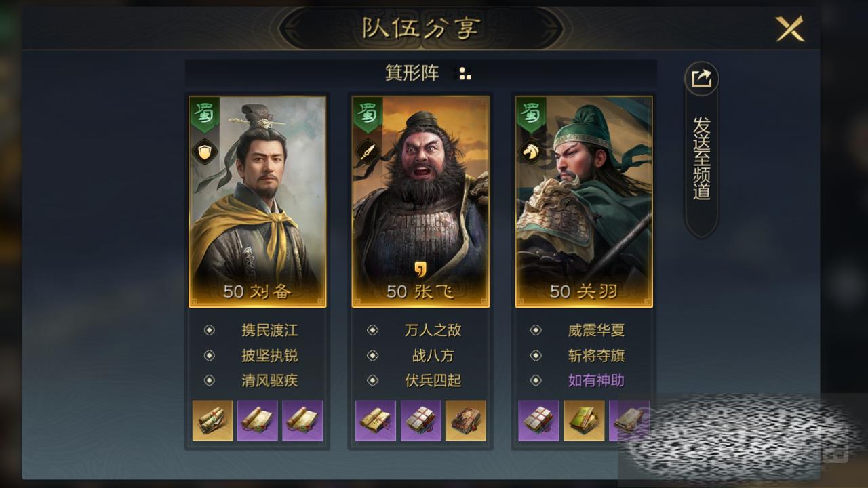Click the 刘备 character portrait card
The image size is (868, 488).
point(258,201)
